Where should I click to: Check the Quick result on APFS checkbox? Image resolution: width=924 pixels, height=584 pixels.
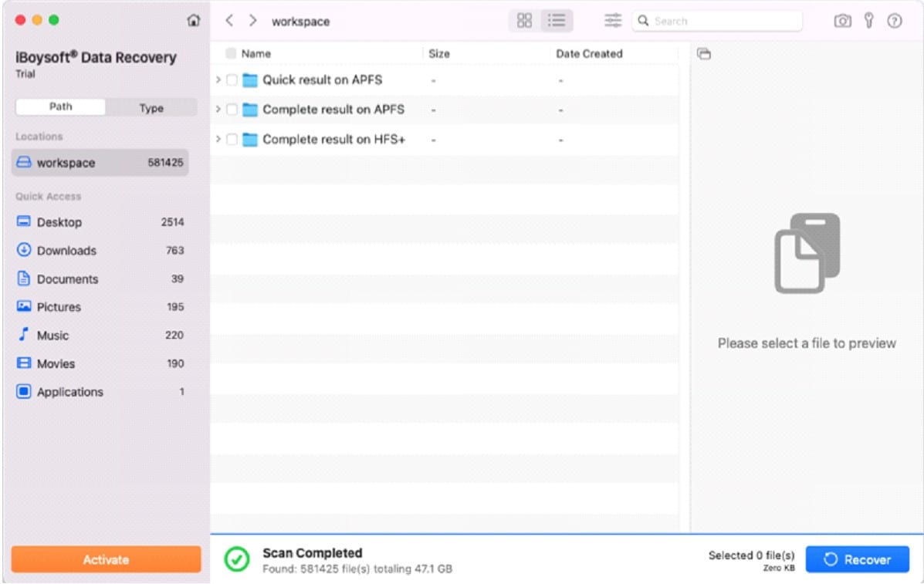click(x=232, y=80)
